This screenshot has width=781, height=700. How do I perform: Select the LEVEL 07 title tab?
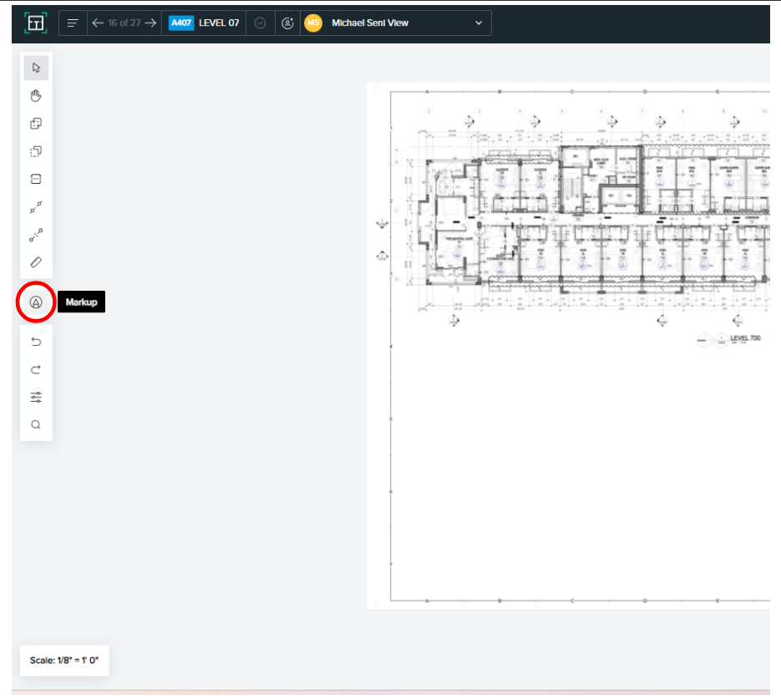click(x=219, y=23)
